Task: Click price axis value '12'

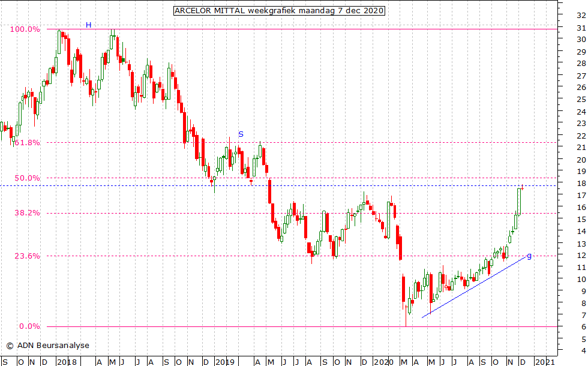Action: pyautogui.click(x=581, y=256)
